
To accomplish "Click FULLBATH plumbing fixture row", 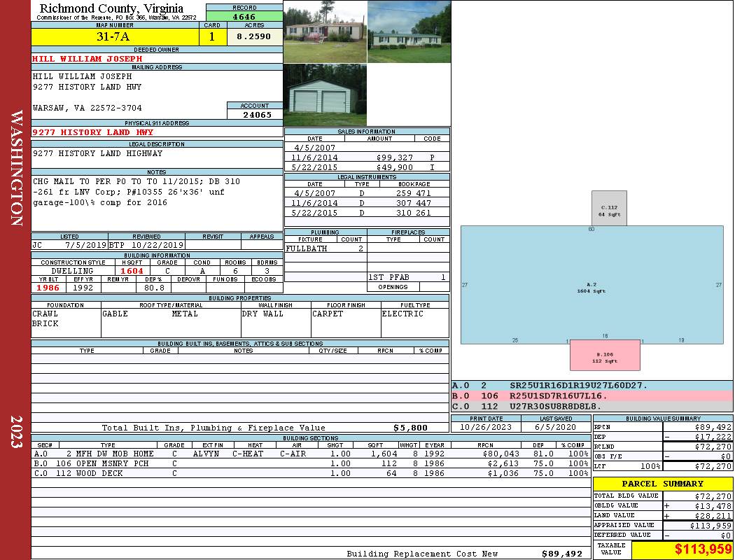I will (325, 248).
